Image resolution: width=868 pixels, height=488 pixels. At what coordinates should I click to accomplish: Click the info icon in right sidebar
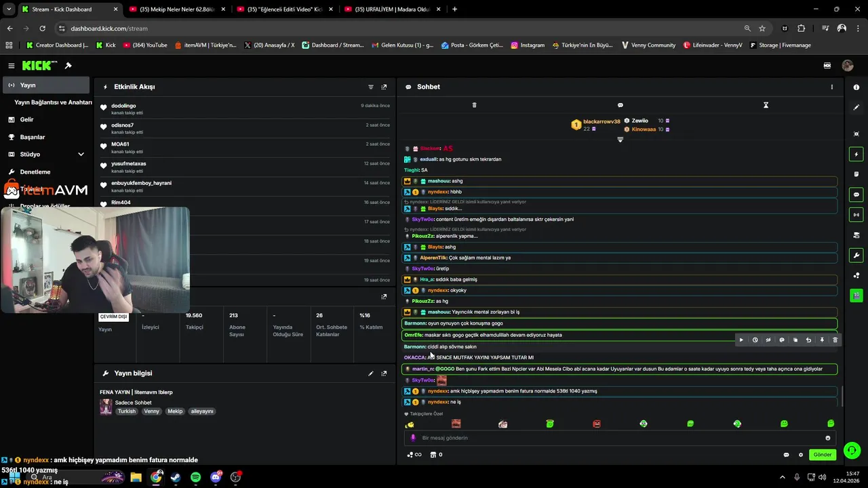(x=856, y=87)
